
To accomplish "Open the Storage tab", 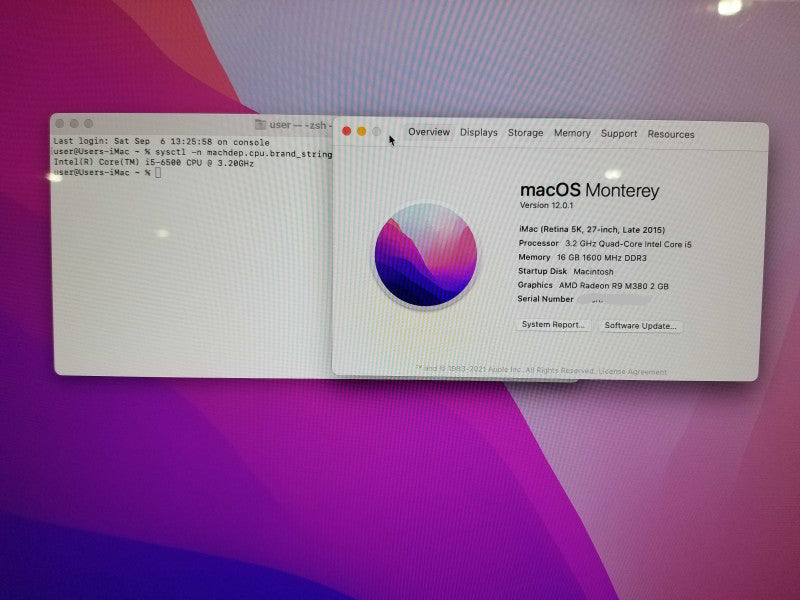I will click(525, 133).
